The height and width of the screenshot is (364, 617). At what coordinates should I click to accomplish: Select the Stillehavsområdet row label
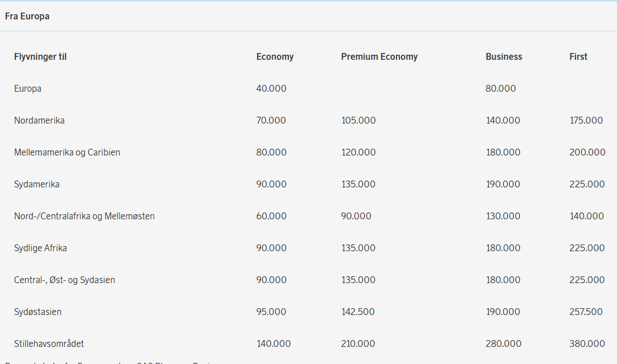click(x=49, y=343)
